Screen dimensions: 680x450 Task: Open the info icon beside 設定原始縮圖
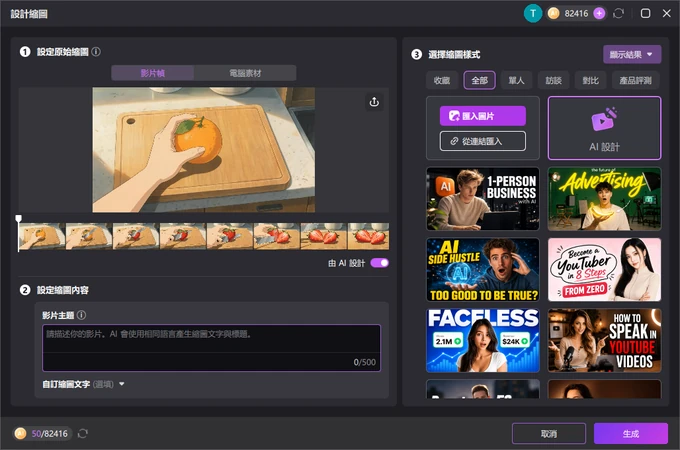(96, 52)
